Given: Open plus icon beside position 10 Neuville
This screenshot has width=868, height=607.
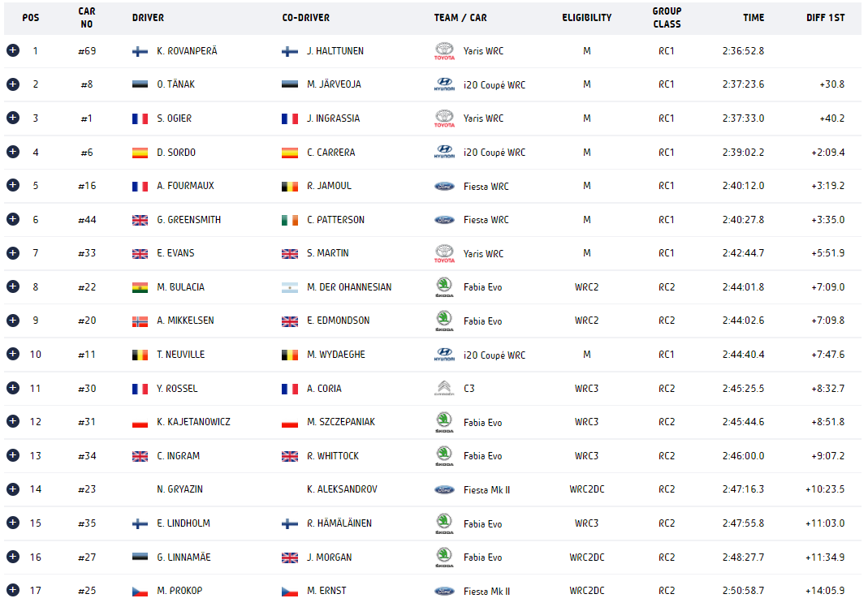Looking at the screenshot, I should [x=12, y=354].
